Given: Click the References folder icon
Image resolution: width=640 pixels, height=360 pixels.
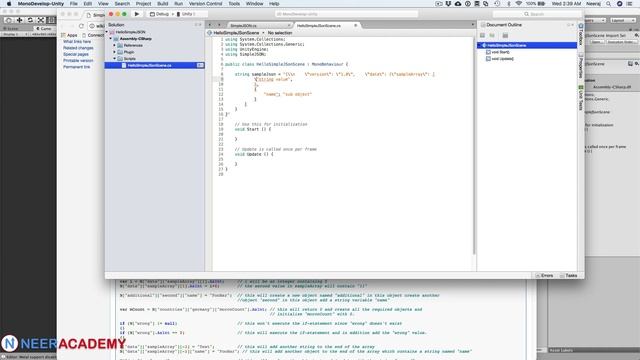Looking at the screenshot, I should click(120, 45).
